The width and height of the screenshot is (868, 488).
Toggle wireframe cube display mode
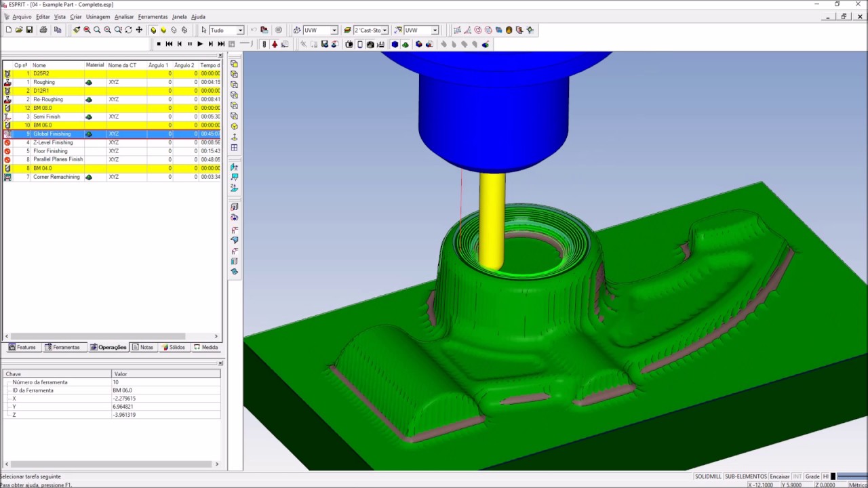tap(174, 30)
